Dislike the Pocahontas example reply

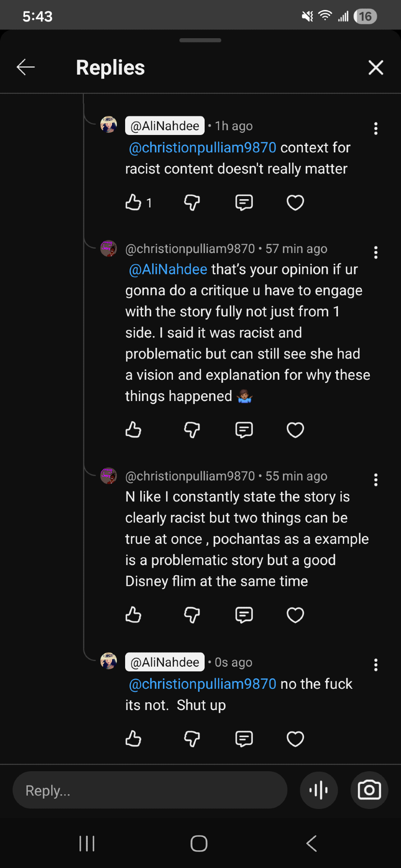click(x=192, y=615)
